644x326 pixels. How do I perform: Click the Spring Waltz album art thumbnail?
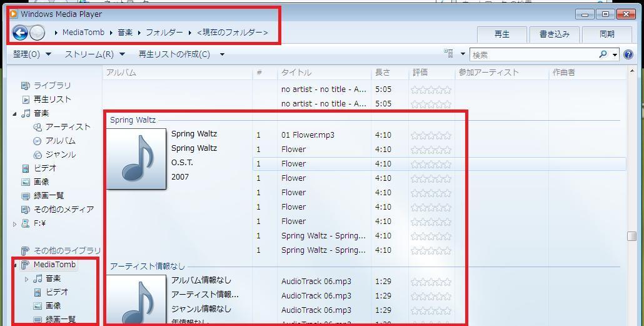coord(136,159)
